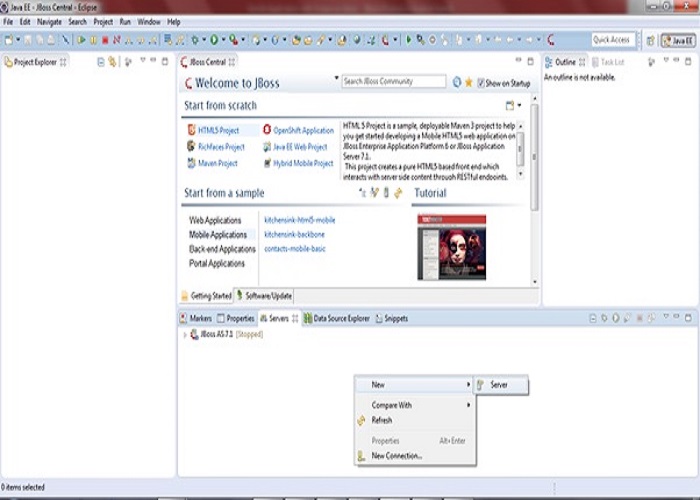Click the Search JBoss Community field
The height and width of the screenshot is (500, 700).
tap(394, 81)
